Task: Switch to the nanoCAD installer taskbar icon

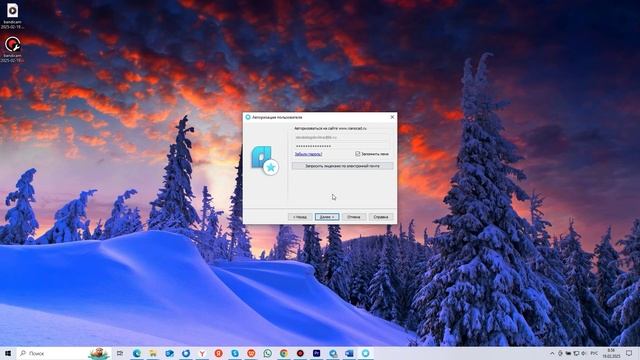Action: [x=366, y=353]
